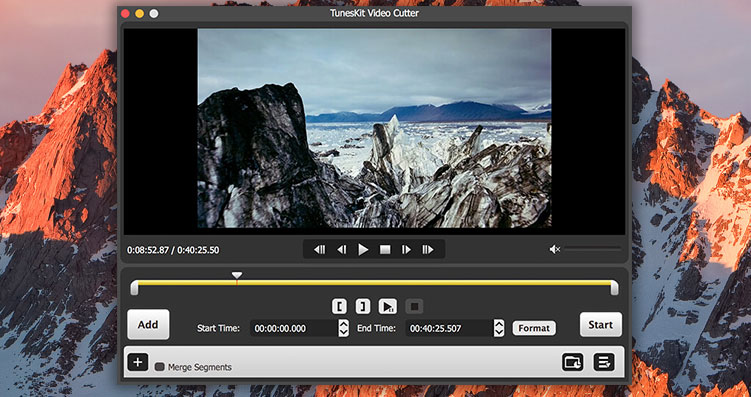Play the video
Image resolution: width=751 pixels, height=397 pixels.
pyautogui.click(x=364, y=250)
